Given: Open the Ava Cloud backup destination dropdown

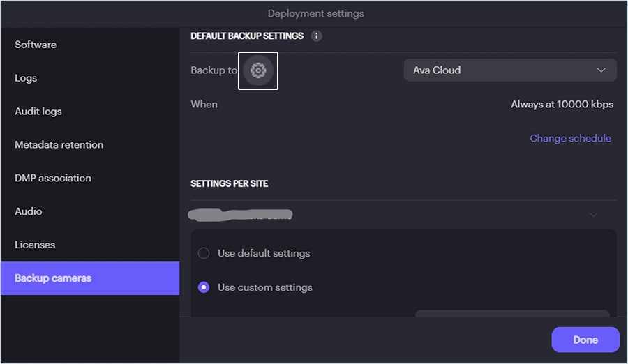Looking at the screenshot, I should [510, 70].
